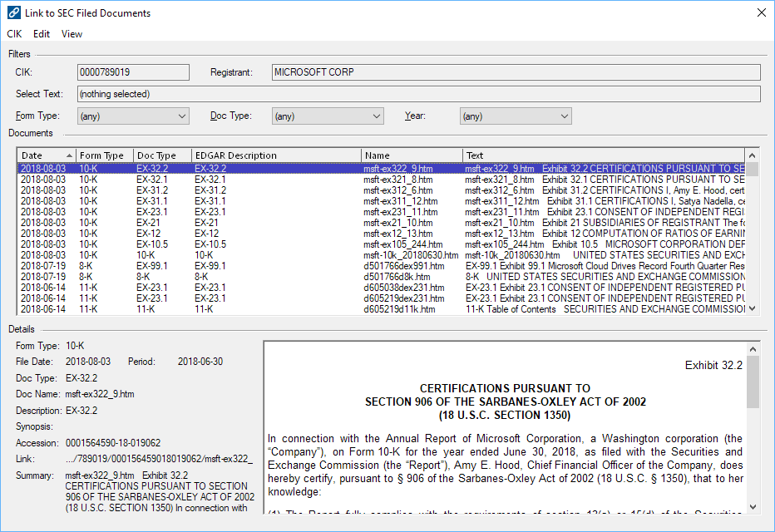Select the row msft-ex231_11.htm

(381, 212)
